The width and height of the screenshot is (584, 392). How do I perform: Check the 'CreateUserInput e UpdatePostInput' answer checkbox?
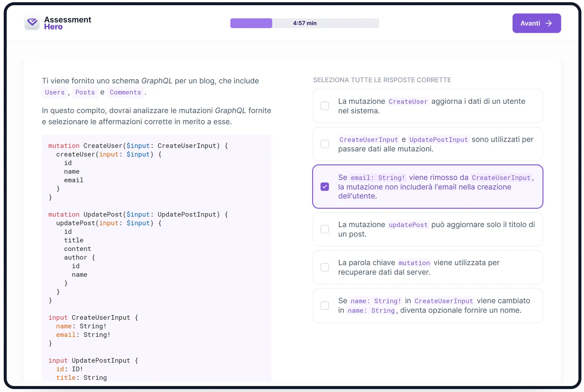(x=325, y=144)
